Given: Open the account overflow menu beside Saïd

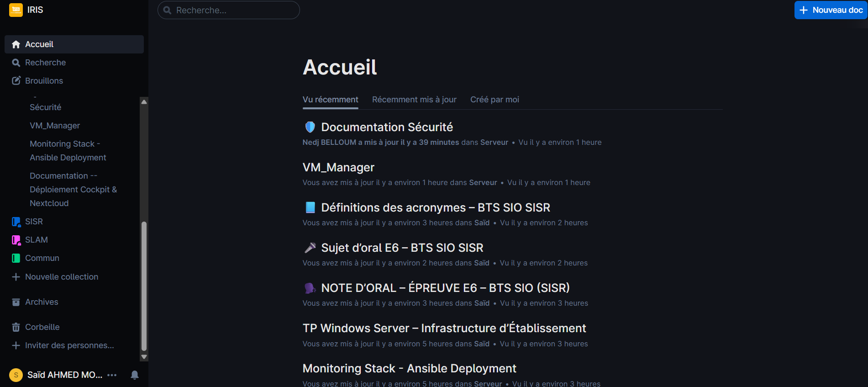Looking at the screenshot, I should coord(112,375).
